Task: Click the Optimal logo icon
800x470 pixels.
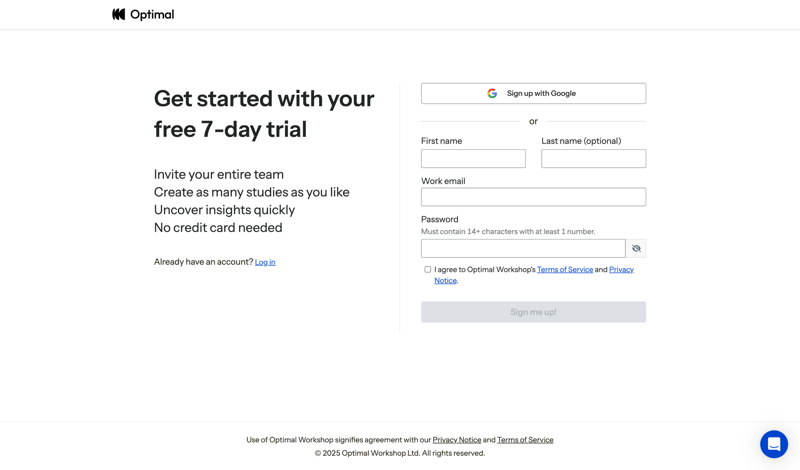Action: pos(119,14)
